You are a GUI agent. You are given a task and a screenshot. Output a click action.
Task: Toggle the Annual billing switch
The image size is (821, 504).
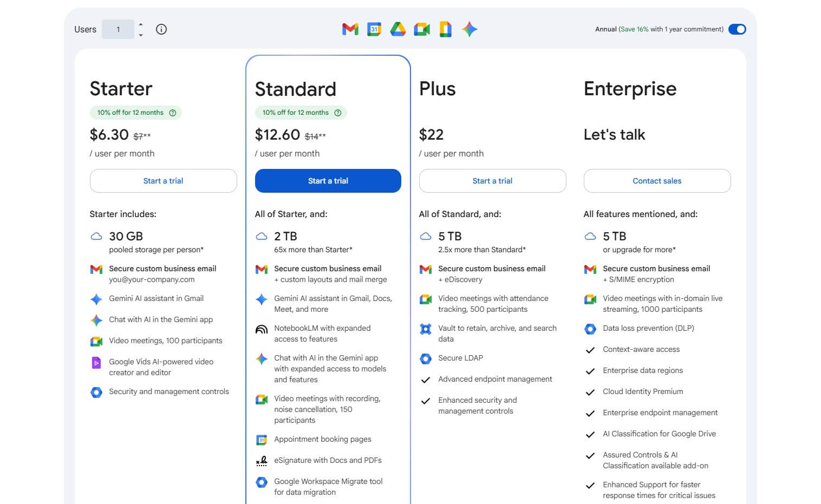pyautogui.click(x=737, y=29)
